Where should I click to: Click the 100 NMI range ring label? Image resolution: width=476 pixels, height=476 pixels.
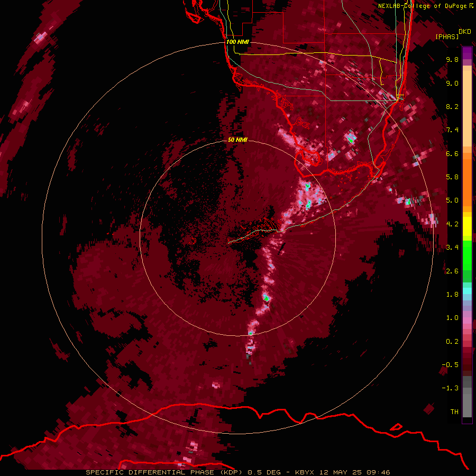(x=237, y=42)
